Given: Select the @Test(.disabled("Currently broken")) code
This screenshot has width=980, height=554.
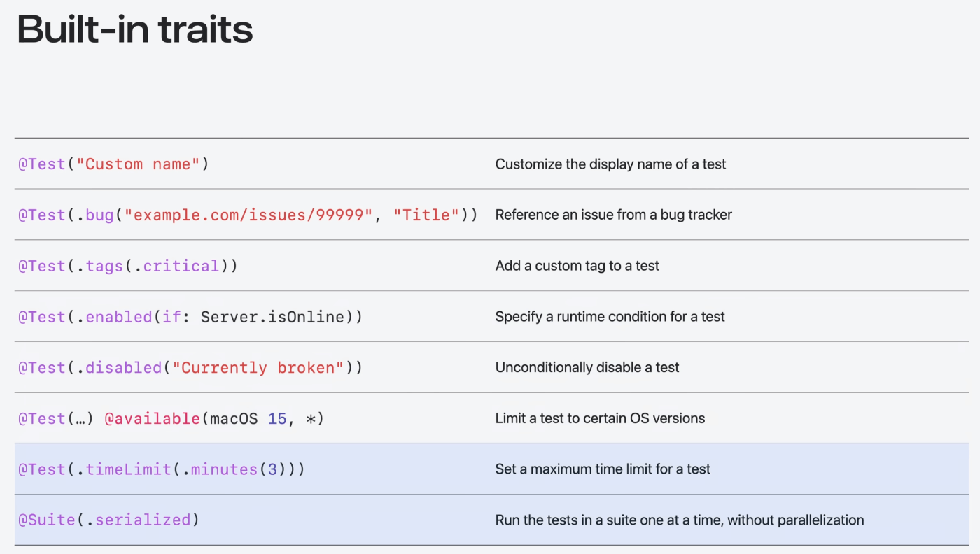Looking at the screenshot, I should click(x=190, y=367).
